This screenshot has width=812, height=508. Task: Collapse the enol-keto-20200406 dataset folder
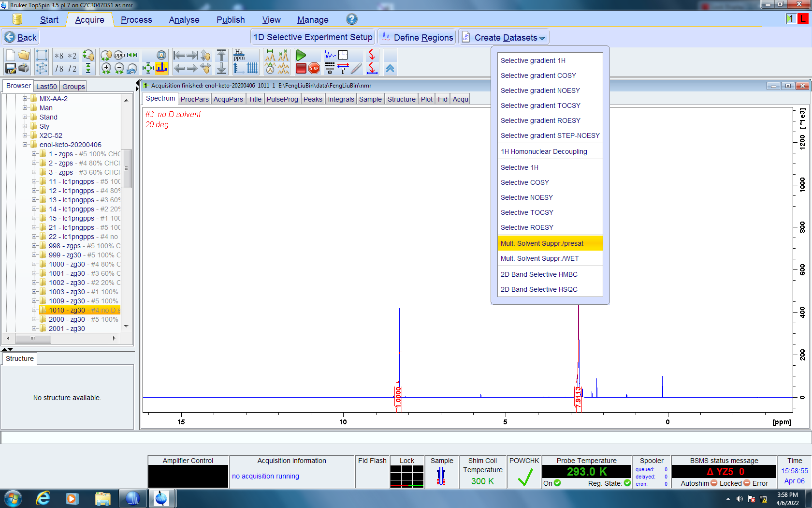tap(25, 145)
